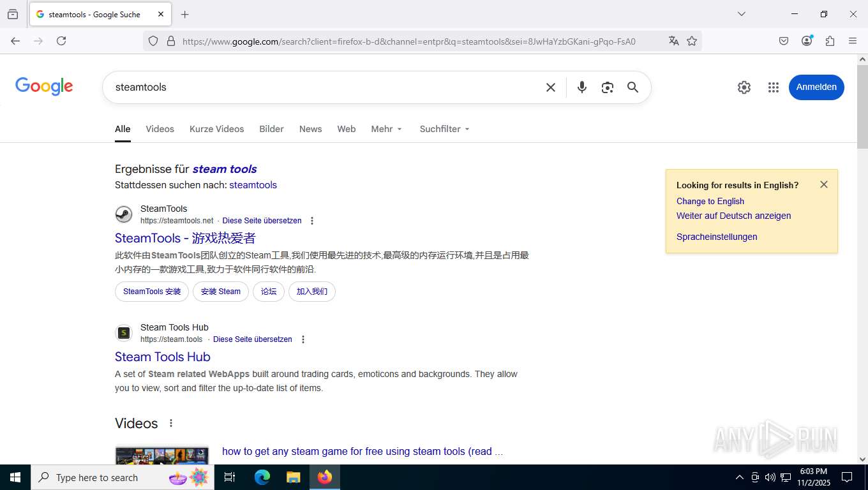
Task: Reload the page
Action: pos(61,41)
